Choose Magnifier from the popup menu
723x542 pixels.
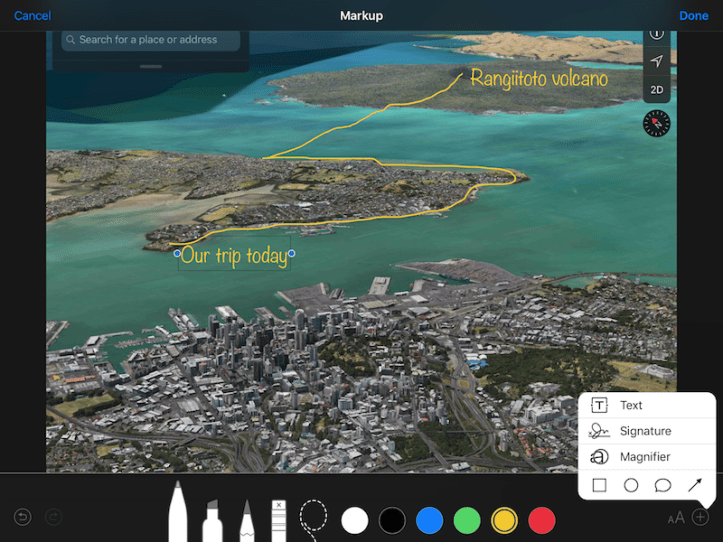[645, 457]
